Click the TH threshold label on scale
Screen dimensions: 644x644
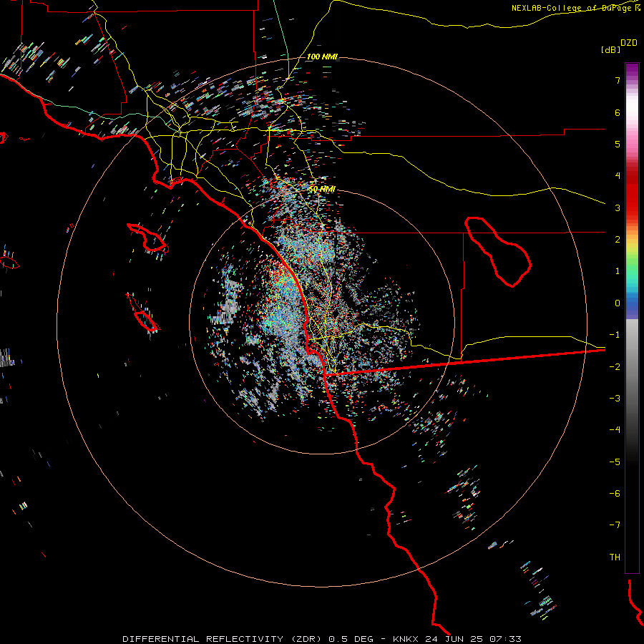(x=615, y=557)
